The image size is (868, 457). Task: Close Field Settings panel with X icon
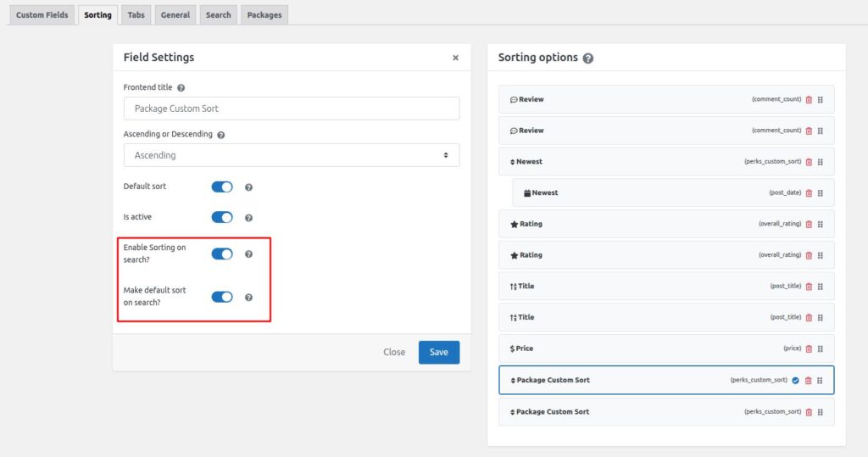coord(455,58)
